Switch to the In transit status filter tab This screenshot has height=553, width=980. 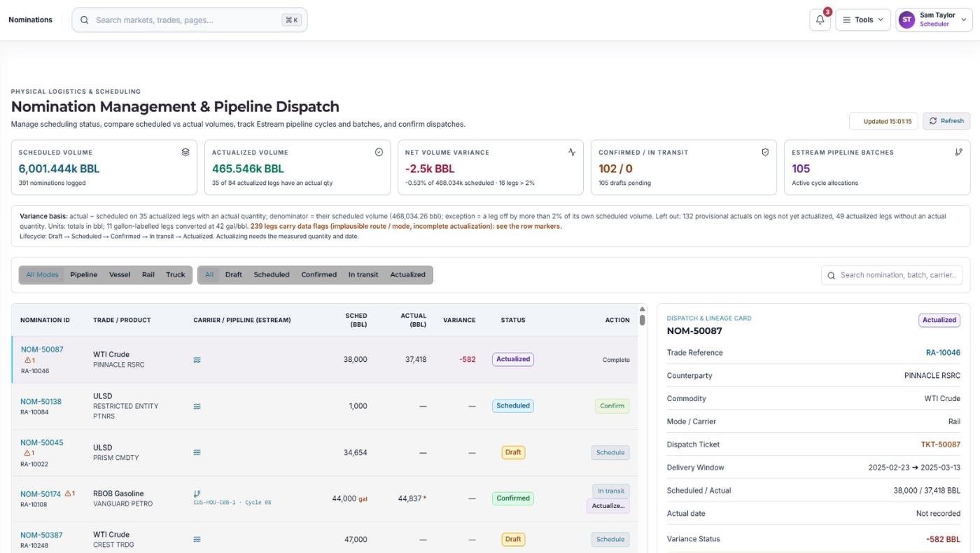[x=363, y=275]
